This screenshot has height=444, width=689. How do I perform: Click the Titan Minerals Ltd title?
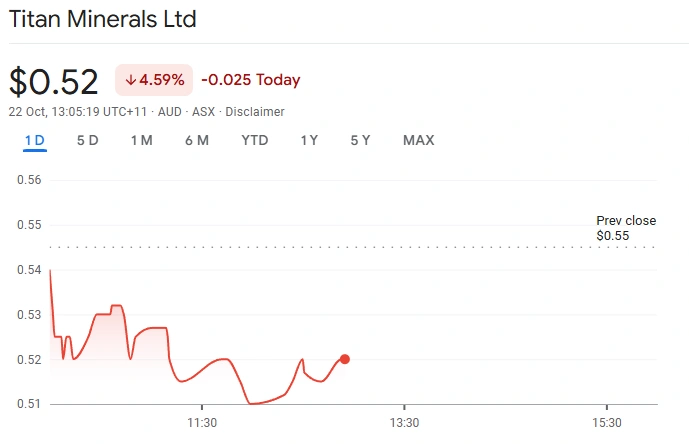coord(103,19)
